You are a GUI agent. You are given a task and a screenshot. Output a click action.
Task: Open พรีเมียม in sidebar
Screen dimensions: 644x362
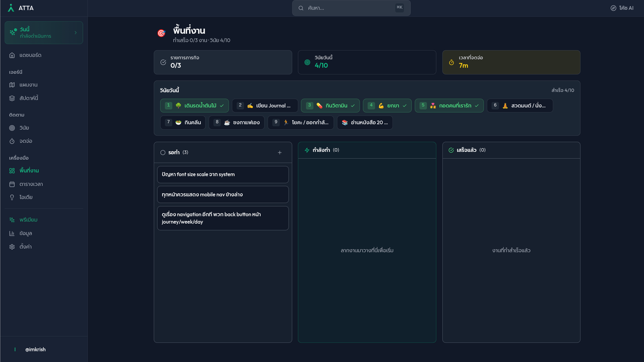[44, 220]
